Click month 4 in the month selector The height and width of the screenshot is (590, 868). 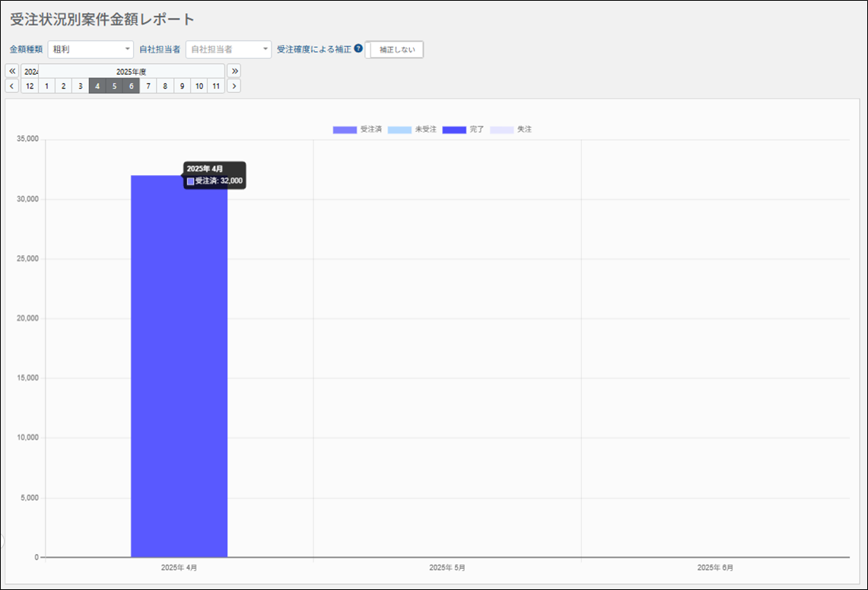coord(97,86)
